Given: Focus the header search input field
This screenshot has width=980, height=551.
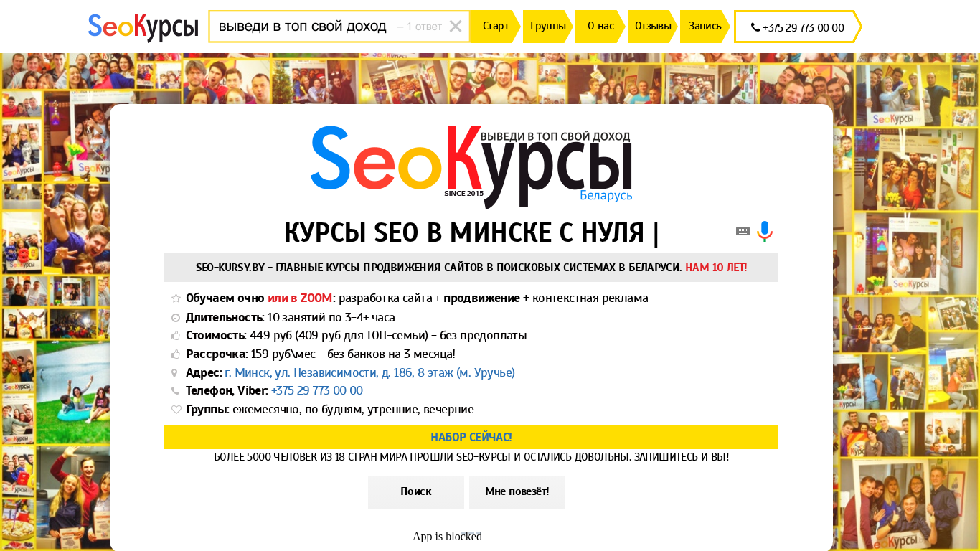Looking at the screenshot, I should tap(339, 27).
